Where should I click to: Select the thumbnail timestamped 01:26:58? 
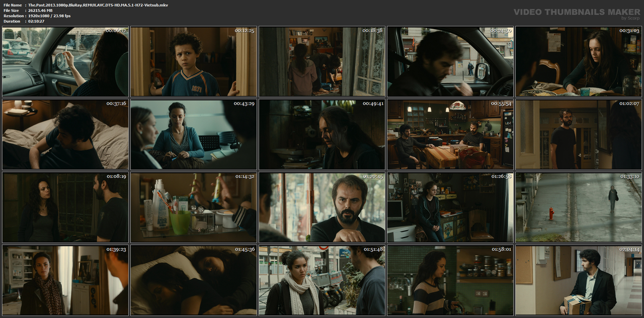[x=450, y=207]
